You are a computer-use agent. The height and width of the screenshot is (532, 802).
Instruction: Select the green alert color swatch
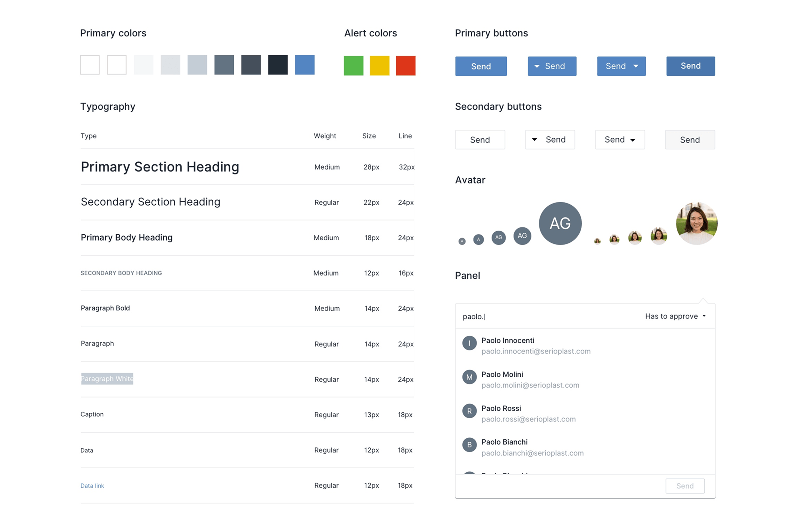(353, 65)
